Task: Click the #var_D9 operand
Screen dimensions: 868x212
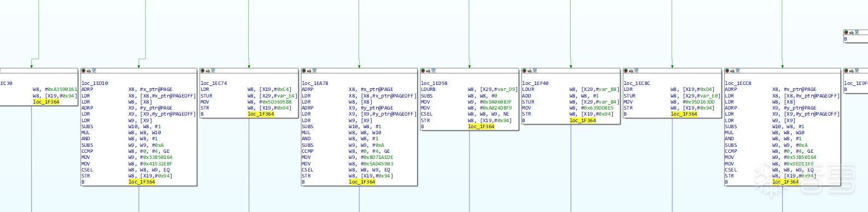Action: [506, 89]
